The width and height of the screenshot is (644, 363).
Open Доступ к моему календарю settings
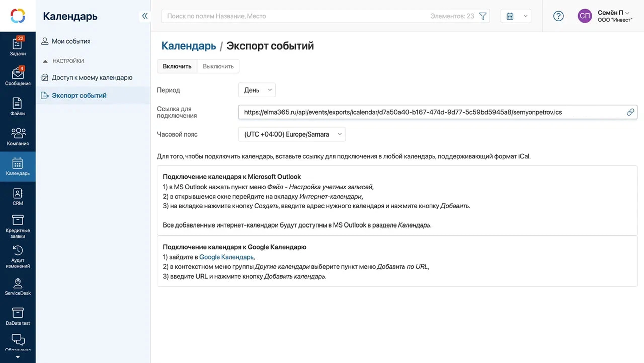(x=87, y=77)
